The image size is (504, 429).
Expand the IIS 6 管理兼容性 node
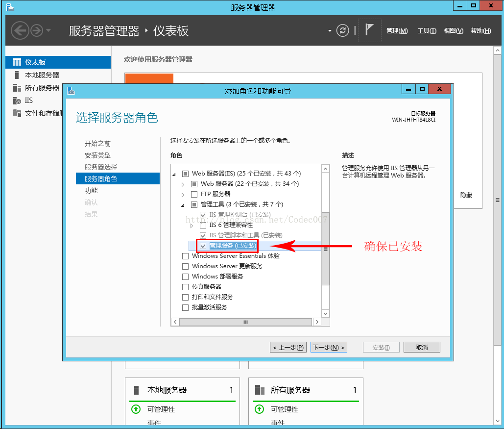(192, 226)
